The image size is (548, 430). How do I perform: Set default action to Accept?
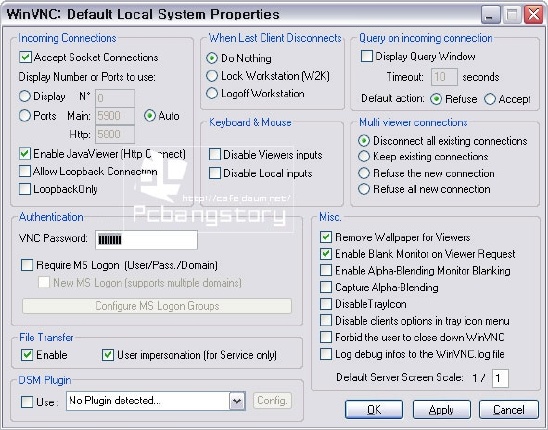click(490, 99)
